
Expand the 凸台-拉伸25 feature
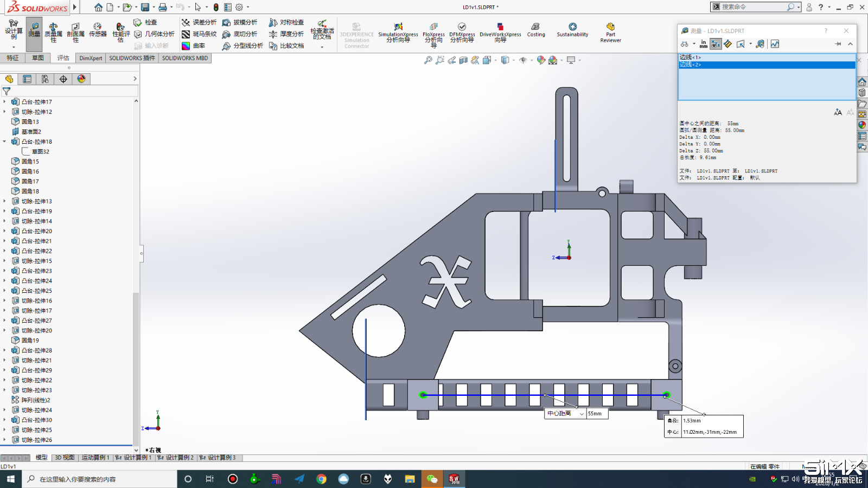(5, 291)
